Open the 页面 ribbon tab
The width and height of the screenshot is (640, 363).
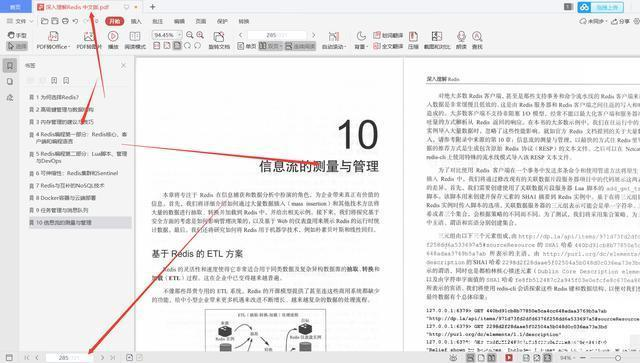[201, 21]
